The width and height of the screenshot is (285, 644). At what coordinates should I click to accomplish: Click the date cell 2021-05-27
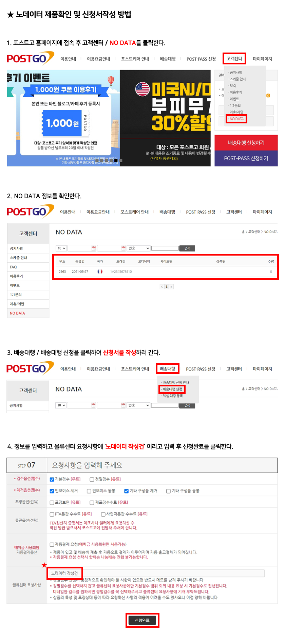pyautogui.click(x=80, y=271)
